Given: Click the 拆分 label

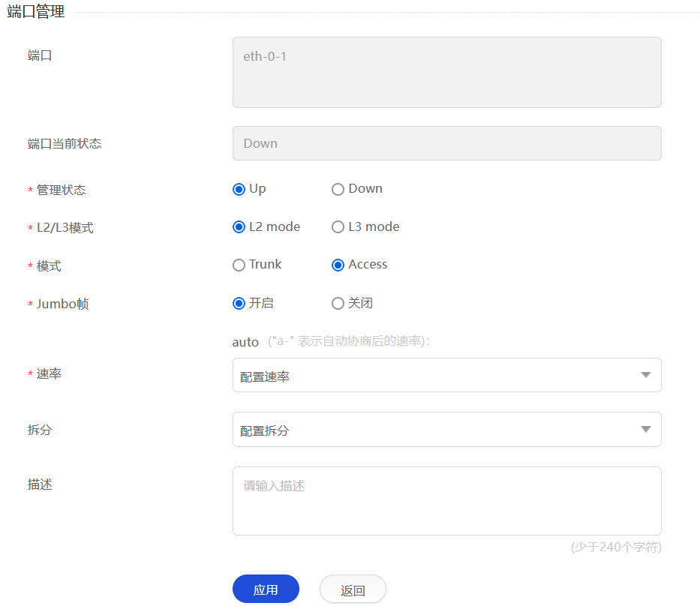Looking at the screenshot, I should (x=40, y=430).
